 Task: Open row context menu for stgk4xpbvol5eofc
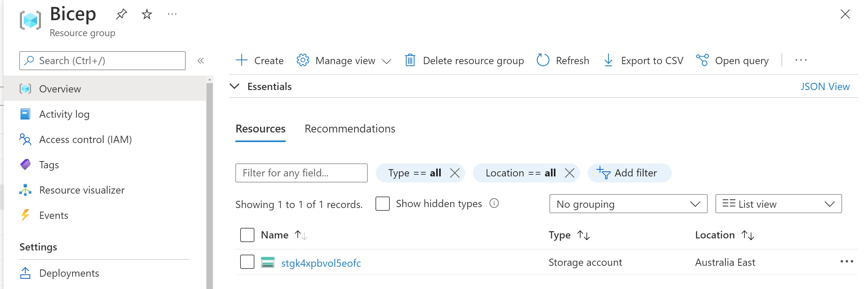tap(846, 261)
